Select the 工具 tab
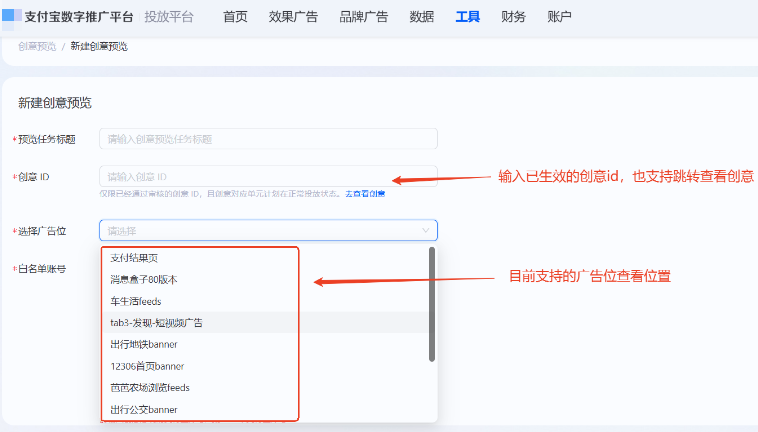Viewport: 758px width, 432px height. (467, 17)
